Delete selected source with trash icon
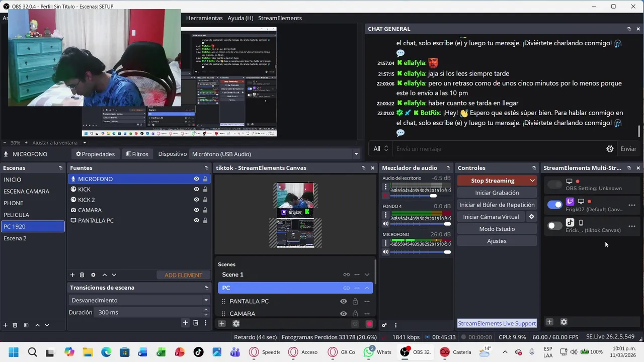The width and height of the screenshot is (644, 362). point(82,275)
